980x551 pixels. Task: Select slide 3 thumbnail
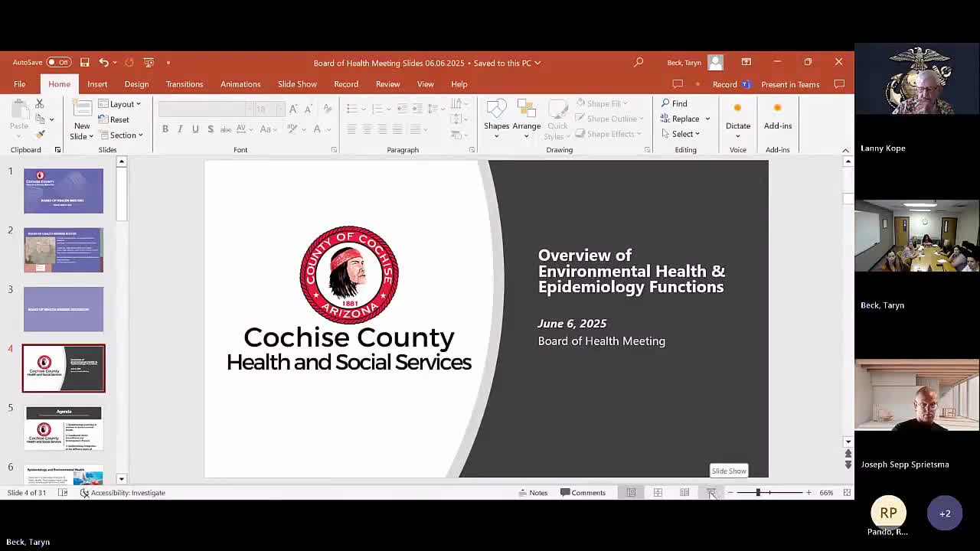tap(64, 309)
